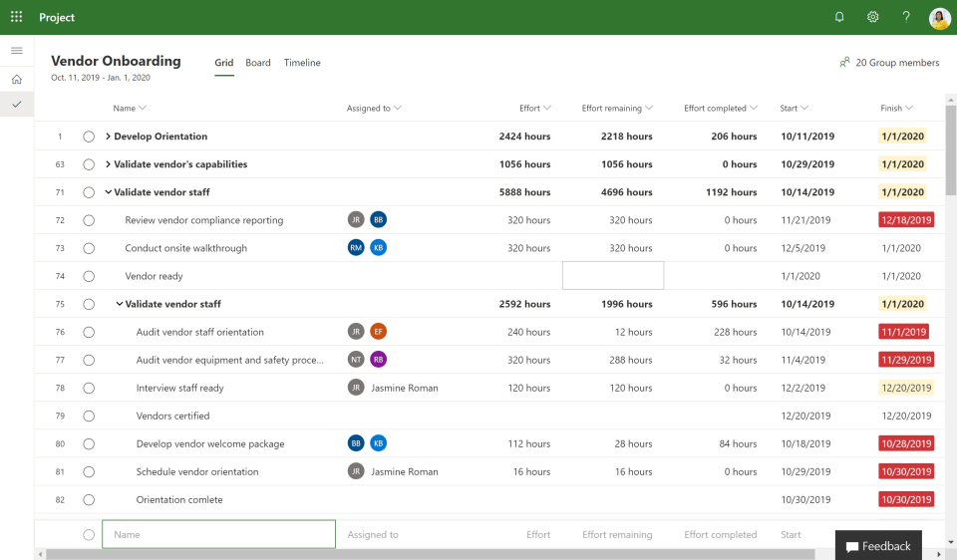Mark Conduct onsite walkthrough complete
The width and height of the screenshot is (957, 560).
coord(89,248)
